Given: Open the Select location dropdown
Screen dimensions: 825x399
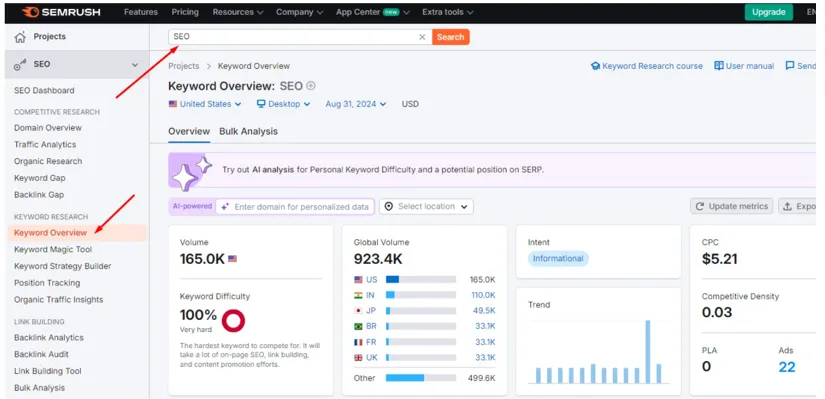Looking at the screenshot, I should (x=426, y=206).
